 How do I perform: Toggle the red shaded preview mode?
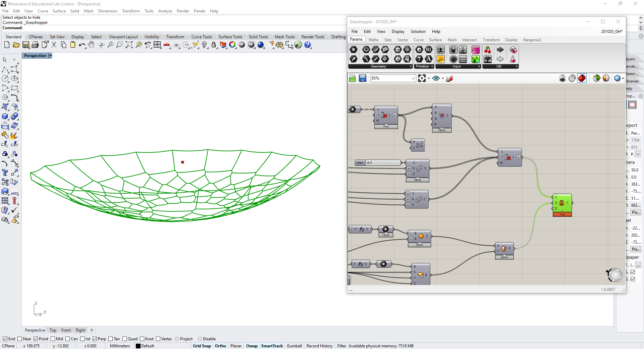[582, 78]
